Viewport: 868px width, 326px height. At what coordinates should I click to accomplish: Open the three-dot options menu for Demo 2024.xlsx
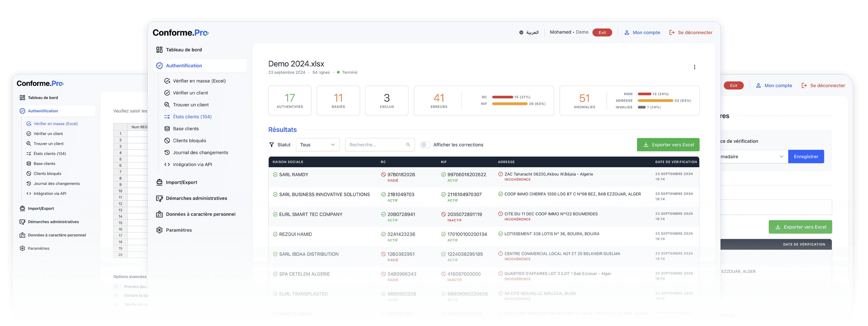(695, 67)
